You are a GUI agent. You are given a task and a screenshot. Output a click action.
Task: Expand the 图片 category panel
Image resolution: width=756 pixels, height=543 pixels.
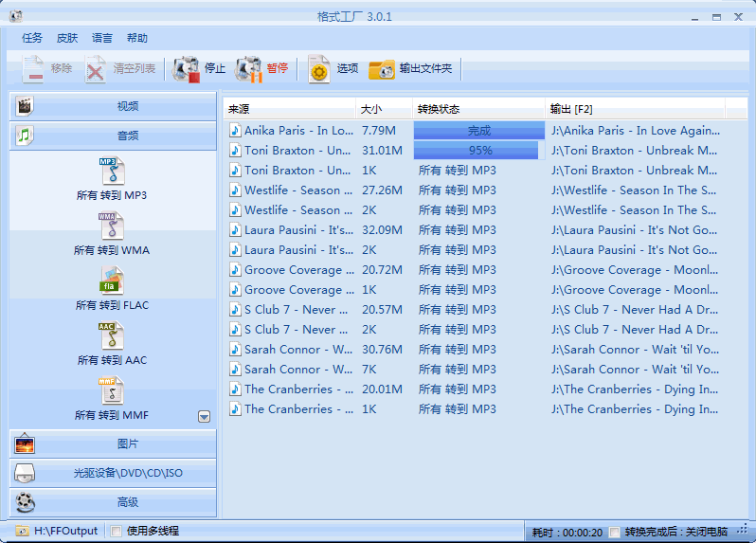pos(113,443)
